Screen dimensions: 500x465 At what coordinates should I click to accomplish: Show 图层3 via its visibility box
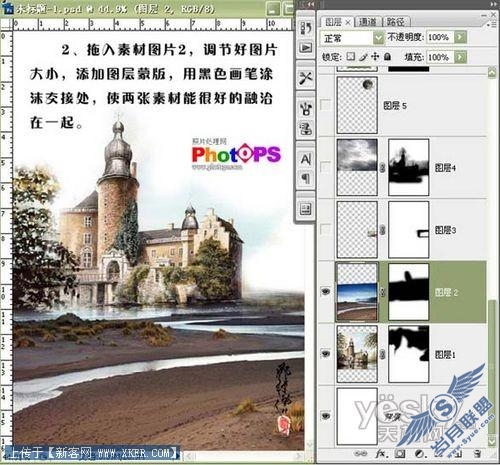point(325,229)
